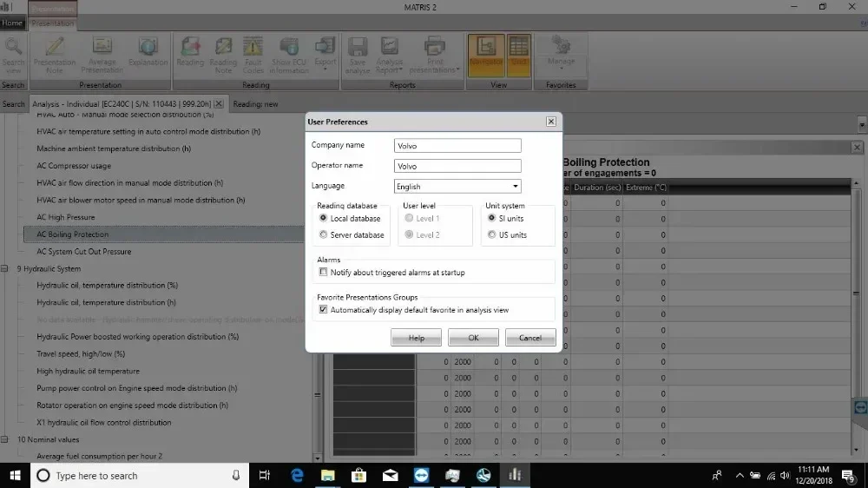Click the Save analyse icon
868x488 pixels.
357,54
